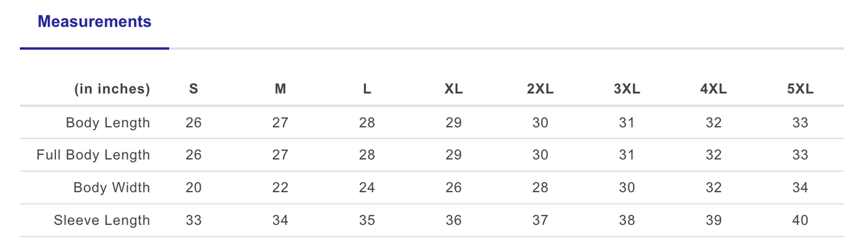The image size is (868, 250).
Task: Select the XL size column header
Action: (454, 90)
